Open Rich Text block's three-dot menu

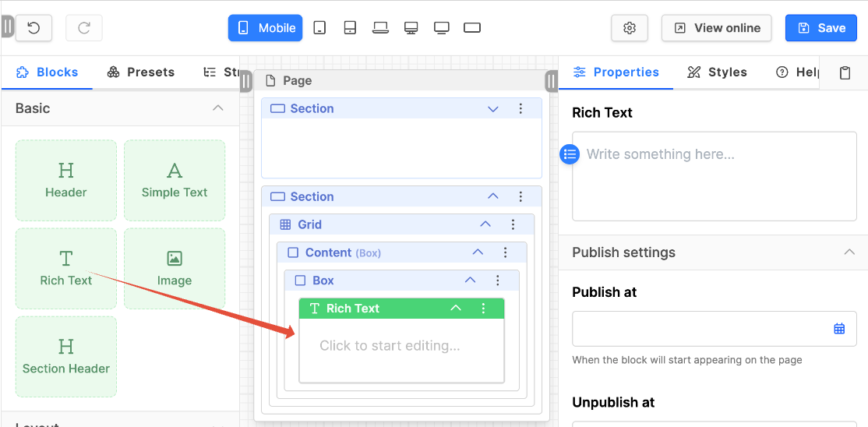(483, 308)
